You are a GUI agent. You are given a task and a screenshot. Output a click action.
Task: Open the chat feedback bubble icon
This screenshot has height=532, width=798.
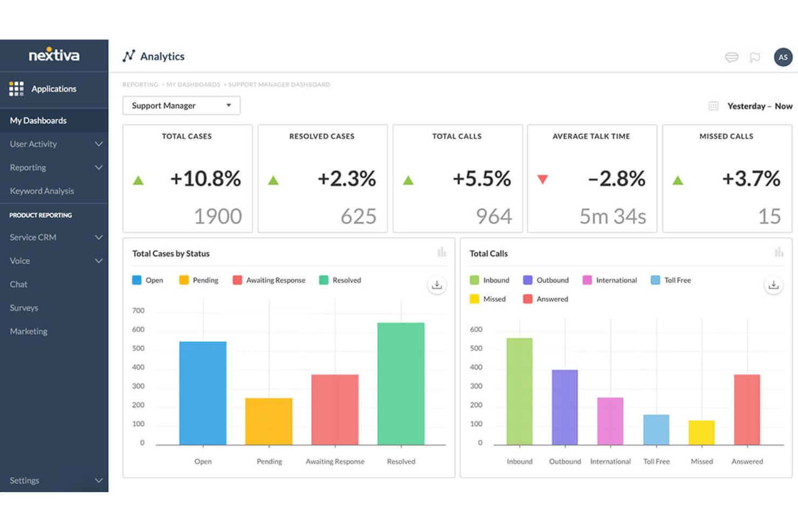click(732, 57)
